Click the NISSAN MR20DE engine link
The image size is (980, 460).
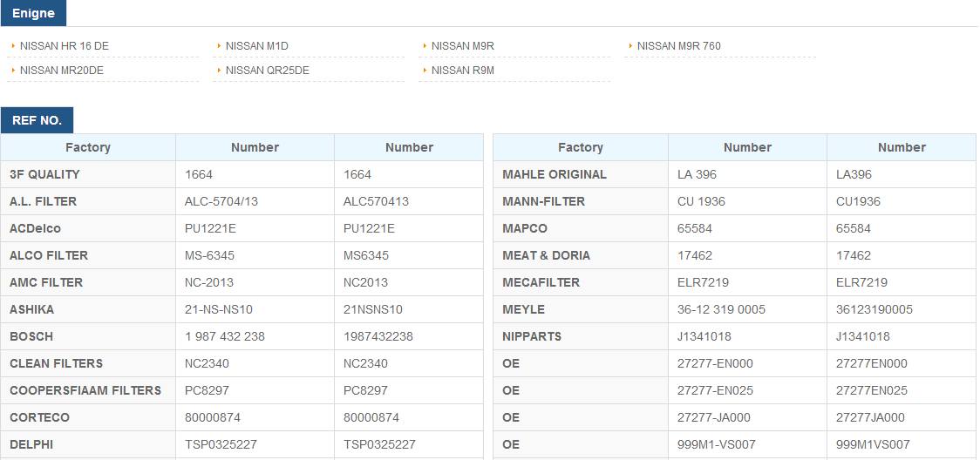62,71
